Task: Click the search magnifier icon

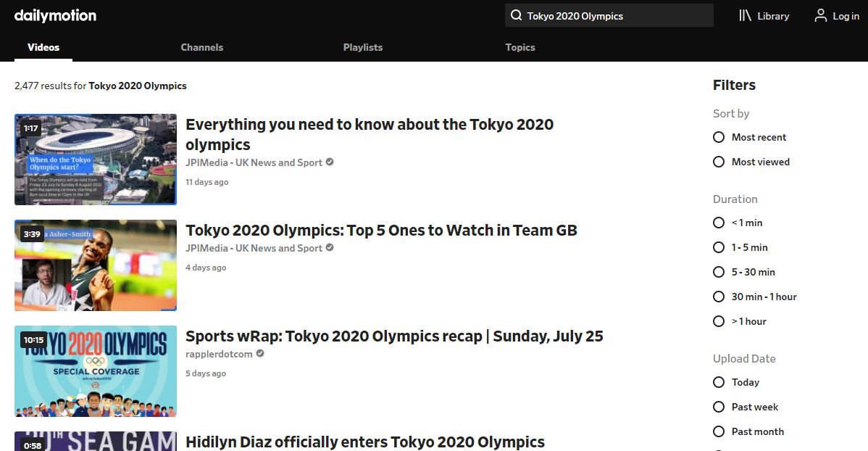Action: pyautogui.click(x=516, y=15)
